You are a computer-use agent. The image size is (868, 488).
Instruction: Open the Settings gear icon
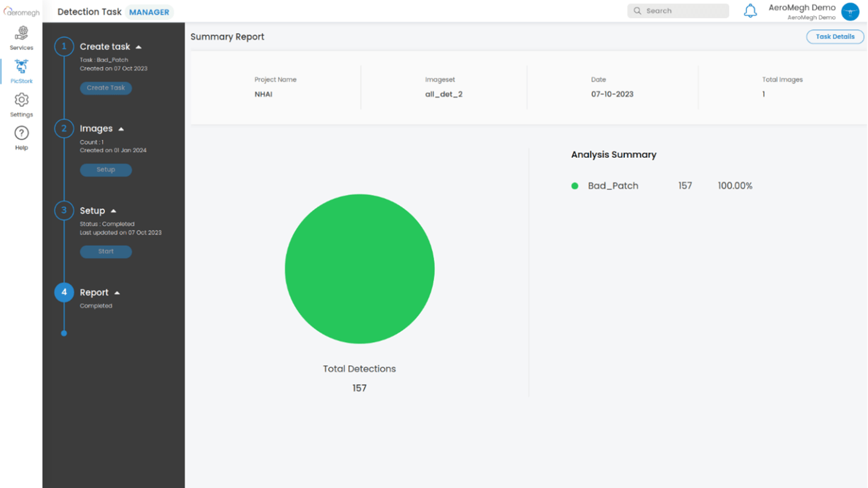(x=21, y=101)
